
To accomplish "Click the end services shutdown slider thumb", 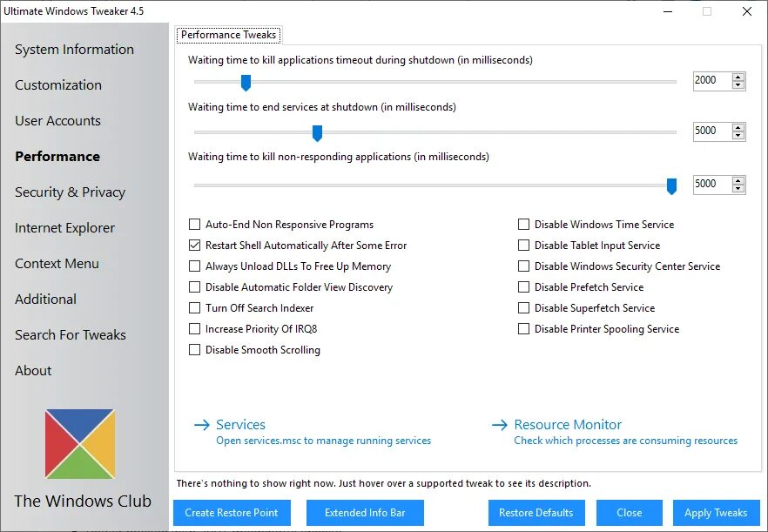I will (x=317, y=133).
